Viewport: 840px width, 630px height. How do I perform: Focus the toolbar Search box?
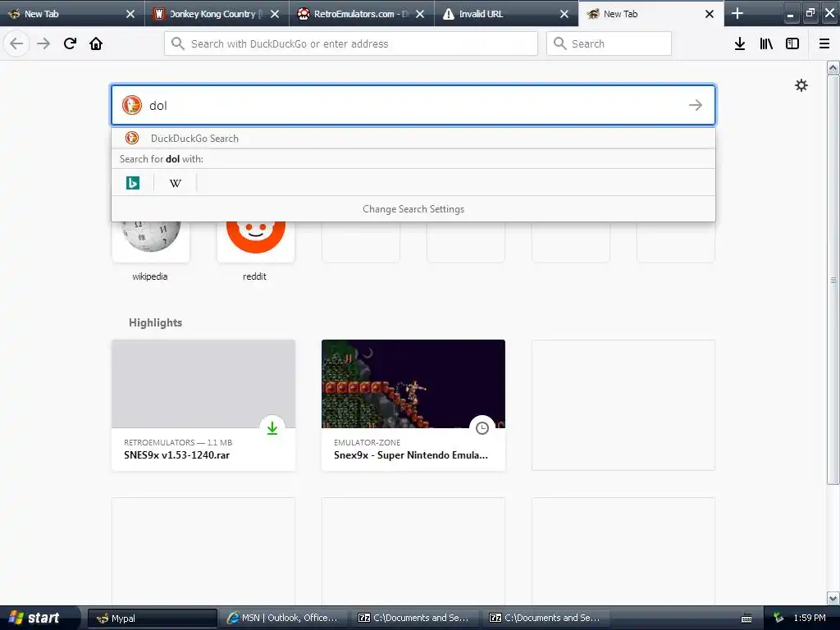(x=609, y=43)
